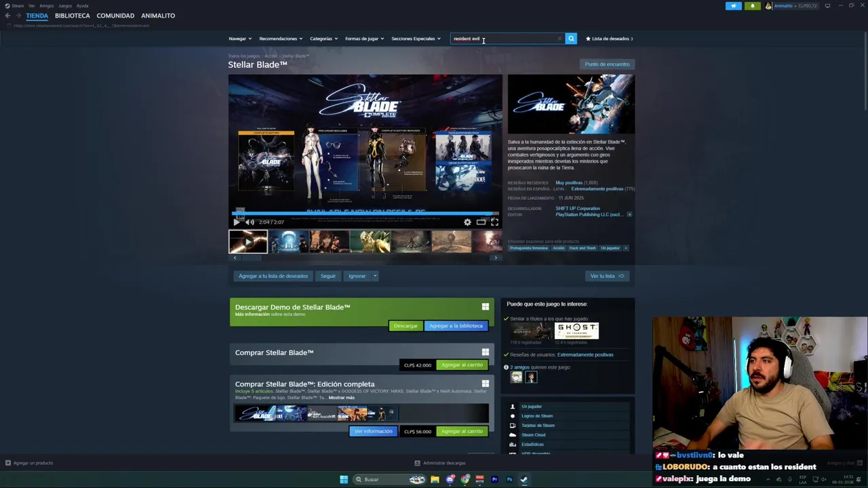The image size is (868, 488).
Task: Expand more popular tags plus button
Action: tap(625, 248)
